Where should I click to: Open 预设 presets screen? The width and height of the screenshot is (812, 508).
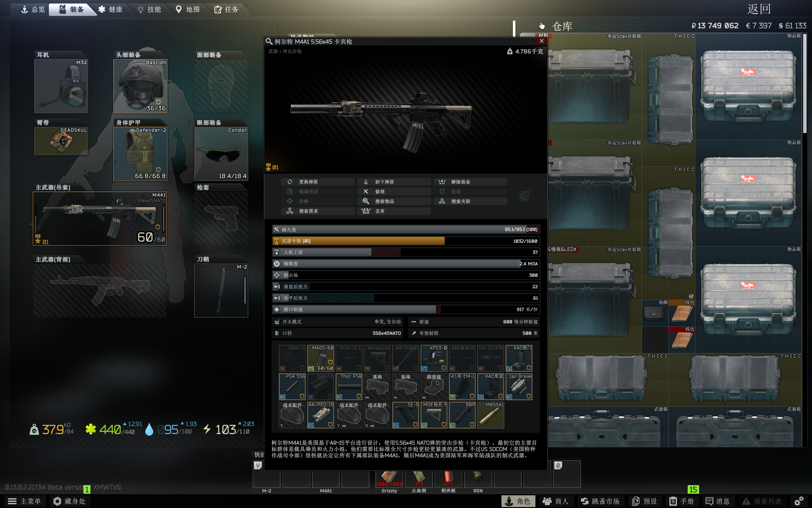645,501
